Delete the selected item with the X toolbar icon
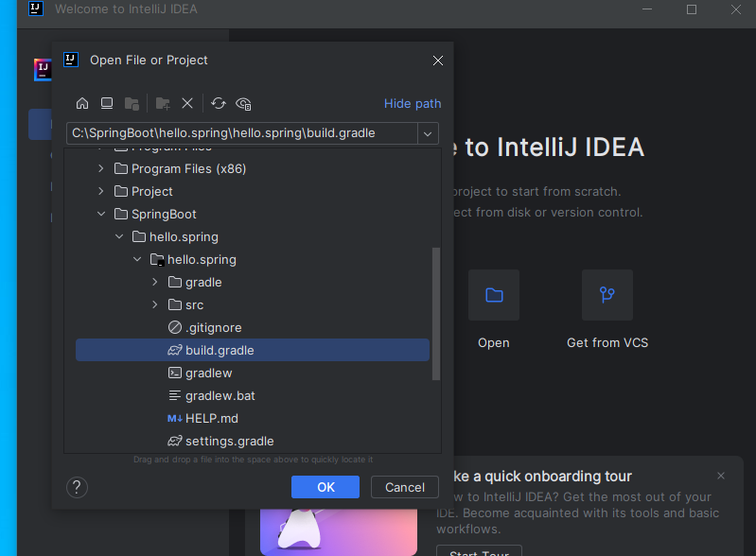The height and width of the screenshot is (556, 756). (187, 104)
